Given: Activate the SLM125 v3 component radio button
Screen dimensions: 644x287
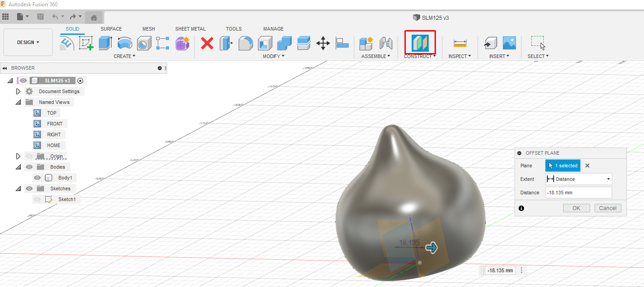Looking at the screenshot, I should click(80, 81).
